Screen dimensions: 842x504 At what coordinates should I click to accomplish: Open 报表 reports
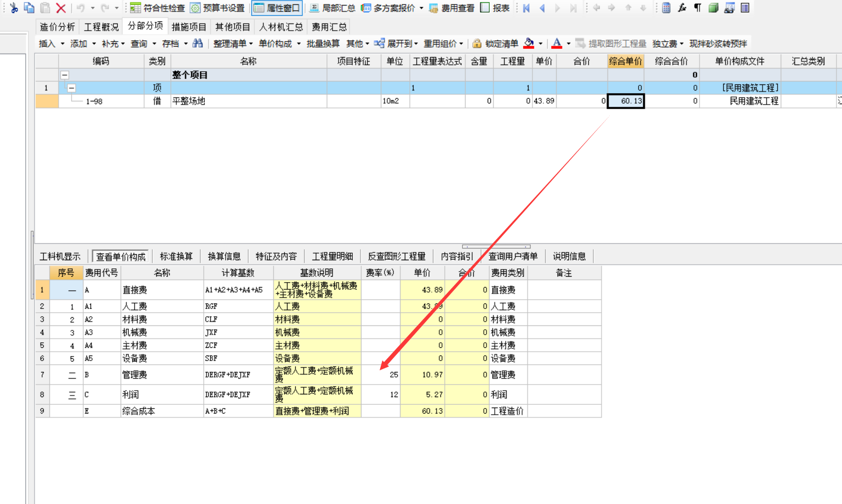click(495, 8)
